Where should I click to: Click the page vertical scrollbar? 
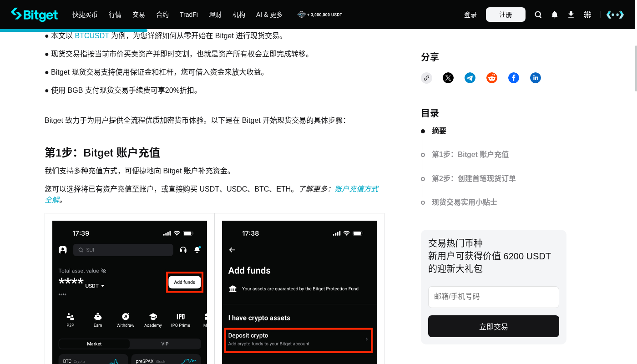(x=635, y=68)
